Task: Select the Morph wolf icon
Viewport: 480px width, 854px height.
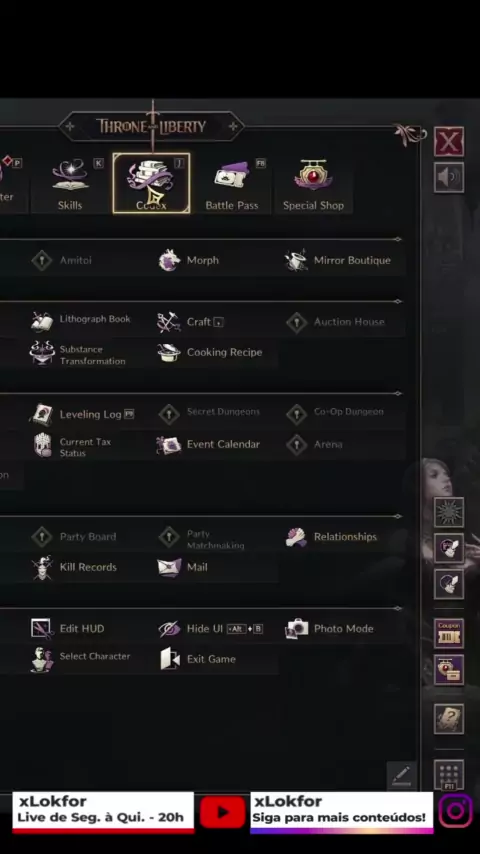Action: (169, 260)
